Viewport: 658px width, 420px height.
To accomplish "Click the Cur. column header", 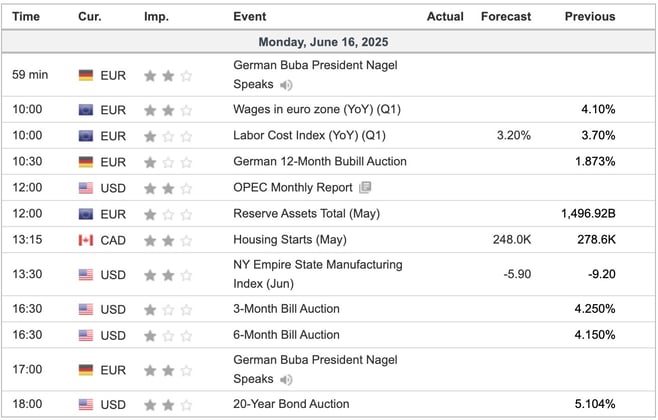I will tap(90, 16).
